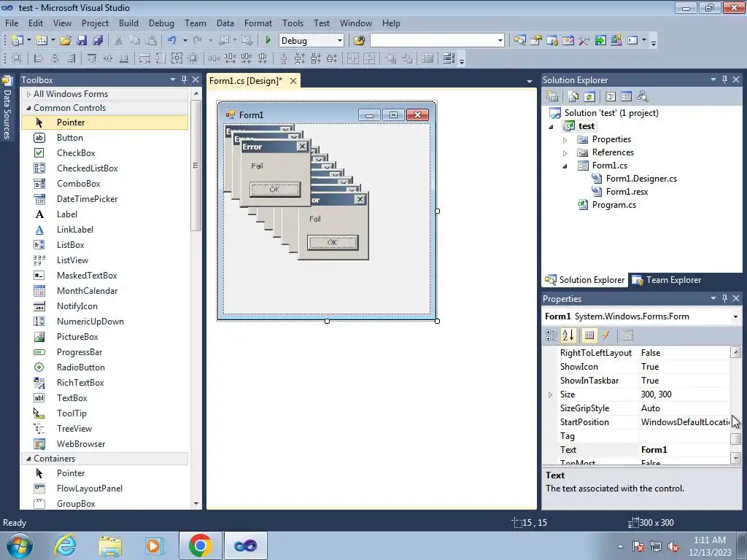The width and height of the screenshot is (747, 560).
Task: Click the Open File folder icon
Action: (66, 41)
